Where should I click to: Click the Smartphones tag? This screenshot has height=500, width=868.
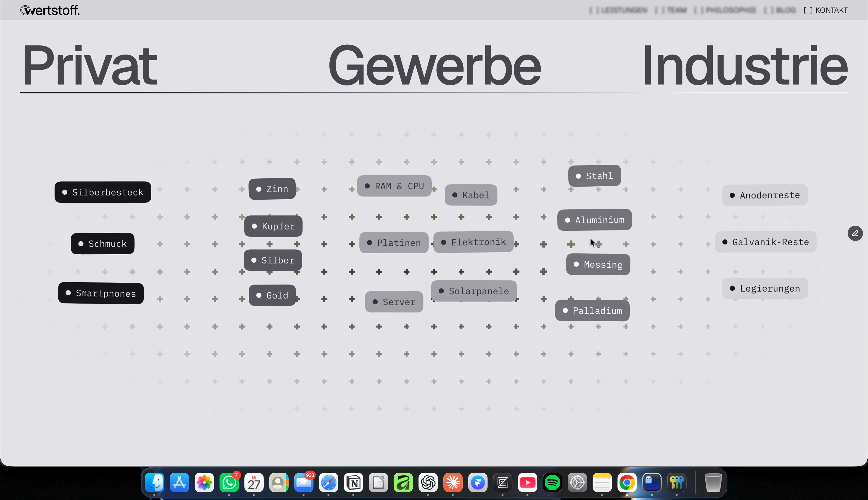[x=101, y=293]
